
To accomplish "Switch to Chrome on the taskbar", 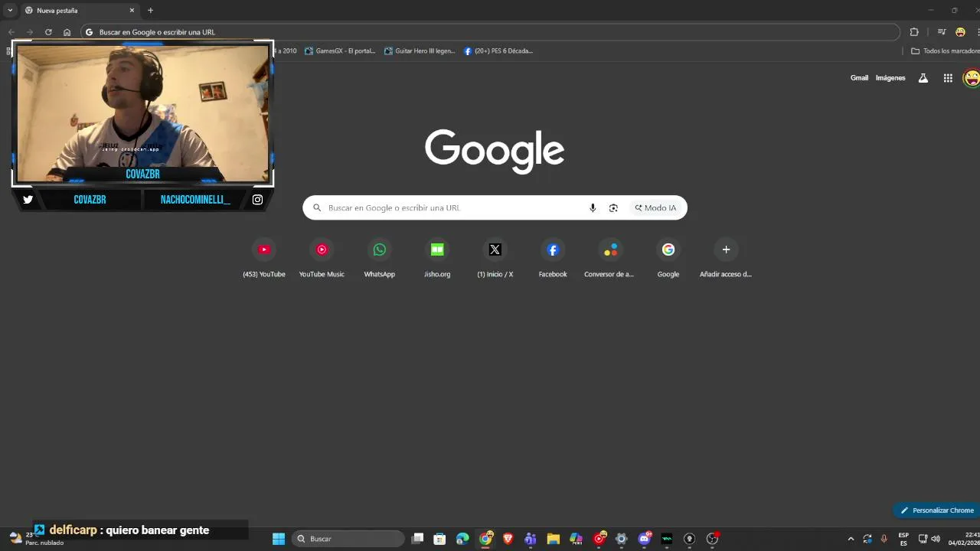I will click(485, 539).
